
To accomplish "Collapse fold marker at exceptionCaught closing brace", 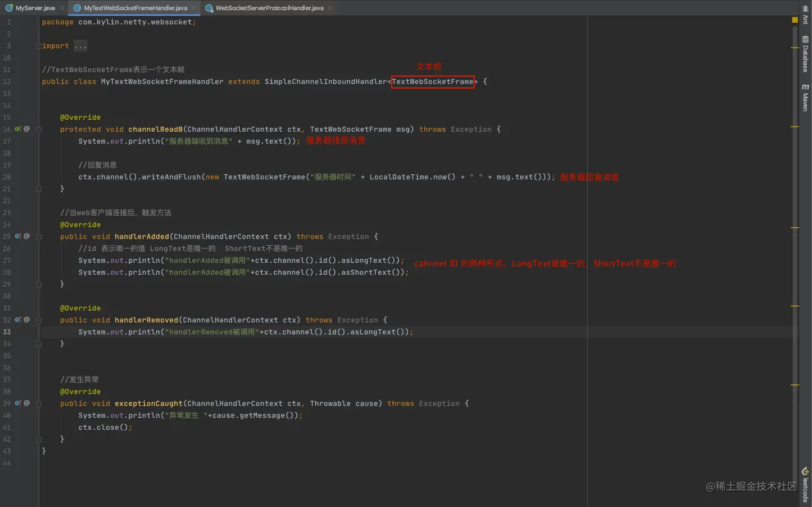I will [39, 439].
